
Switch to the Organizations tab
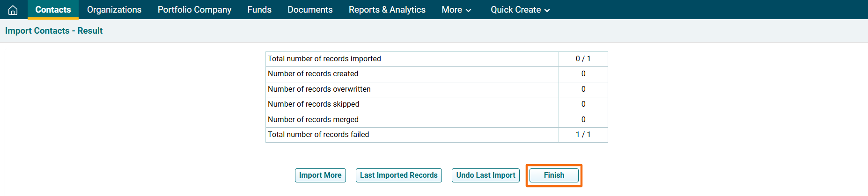pyautogui.click(x=114, y=10)
